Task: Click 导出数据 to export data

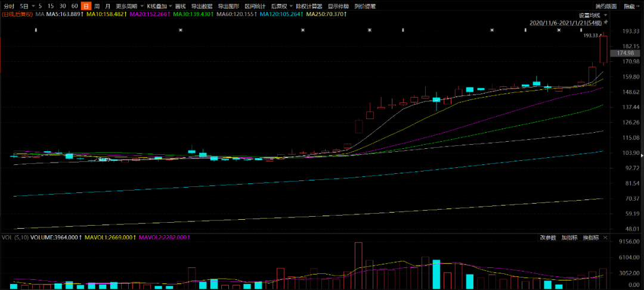Action: (x=202, y=6)
